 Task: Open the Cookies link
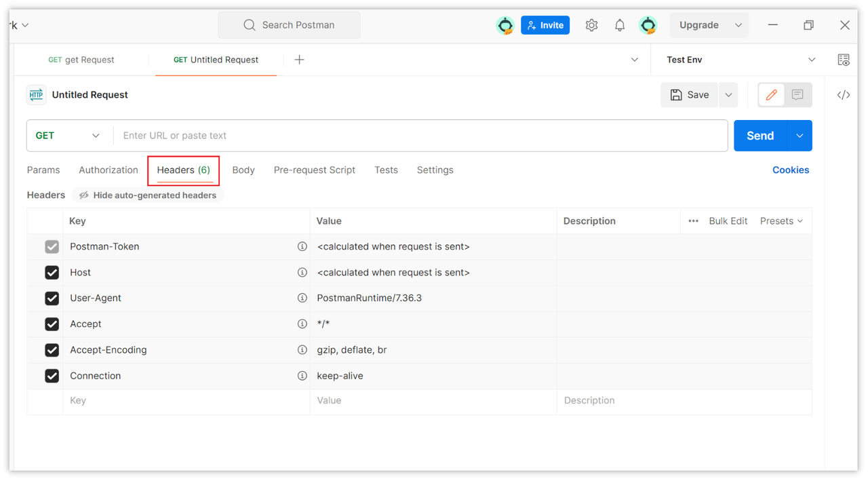(x=791, y=170)
